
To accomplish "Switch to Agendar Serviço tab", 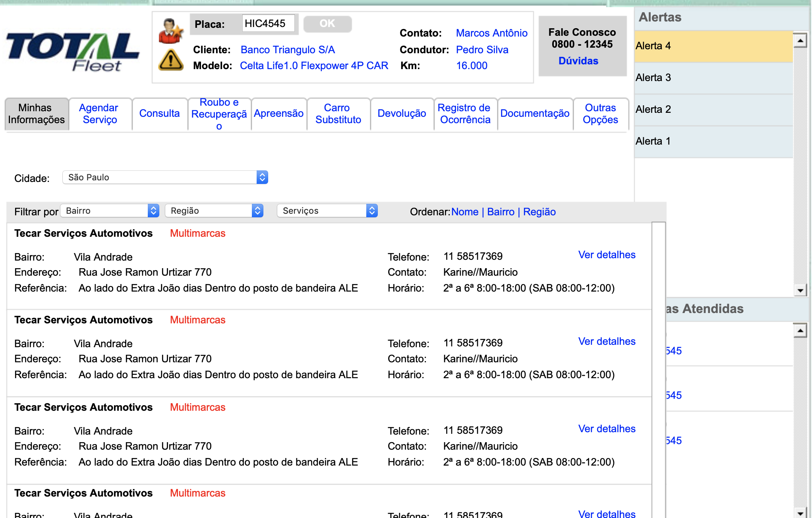I will coord(100,114).
